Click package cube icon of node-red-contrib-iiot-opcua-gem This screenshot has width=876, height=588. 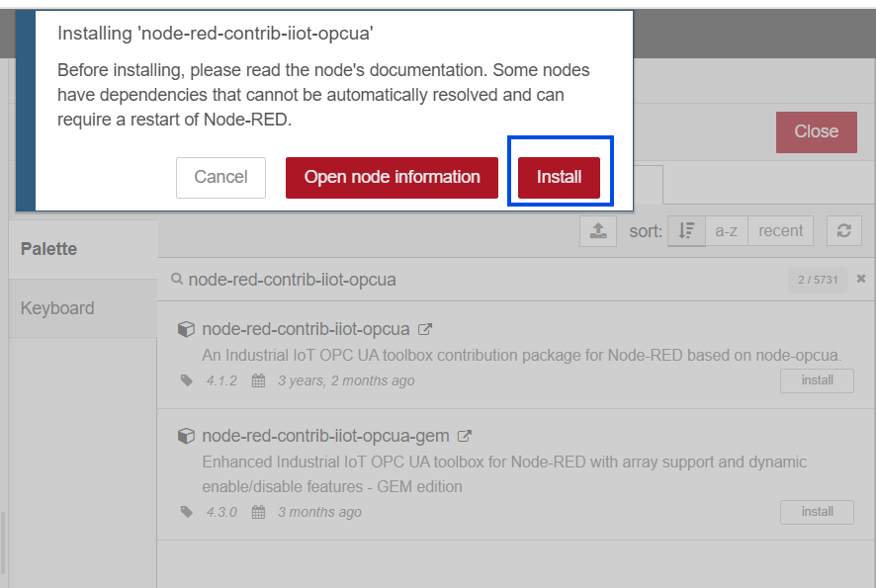click(x=186, y=436)
